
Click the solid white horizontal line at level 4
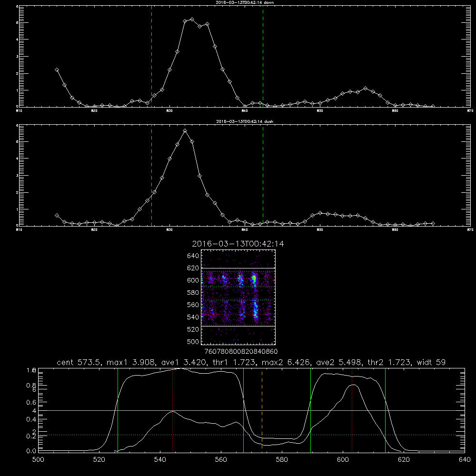tap(251, 410)
